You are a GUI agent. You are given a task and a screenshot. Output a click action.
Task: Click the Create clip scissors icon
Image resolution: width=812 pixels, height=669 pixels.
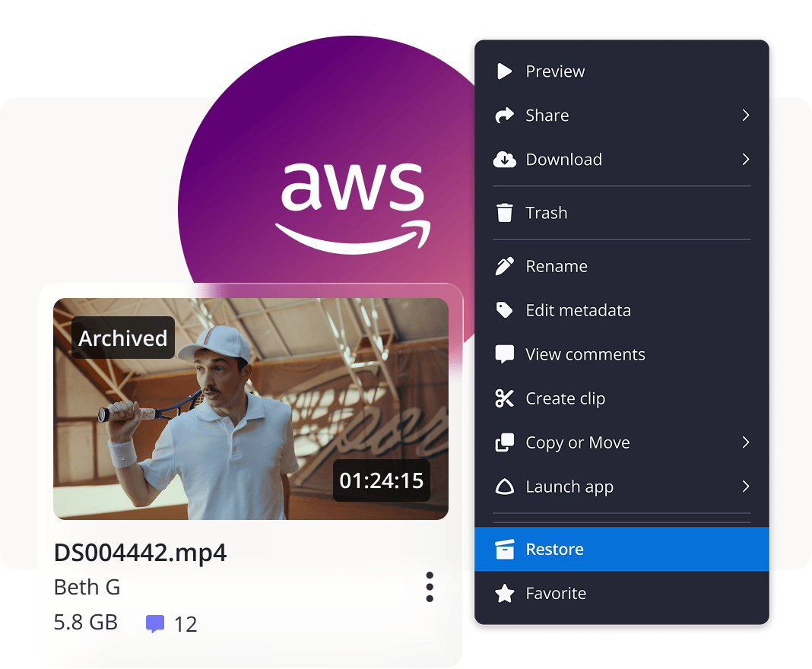[x=504, y=398]
